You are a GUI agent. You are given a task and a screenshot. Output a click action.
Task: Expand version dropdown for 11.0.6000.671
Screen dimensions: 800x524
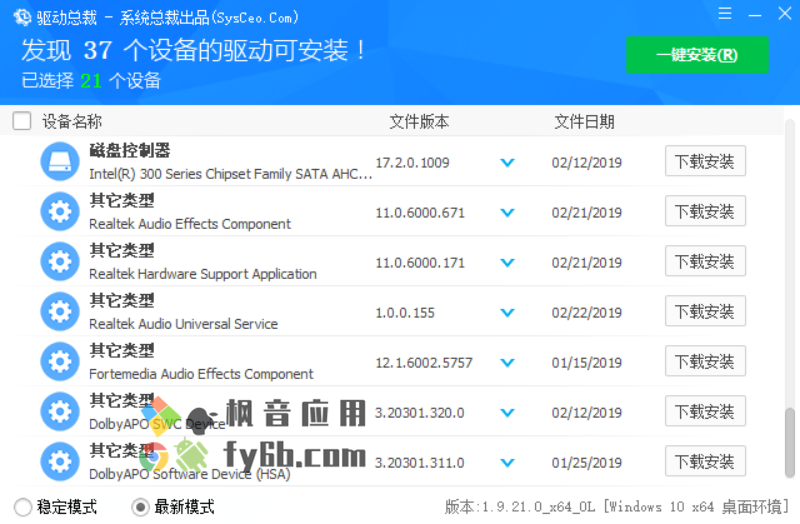click(507, 213)
